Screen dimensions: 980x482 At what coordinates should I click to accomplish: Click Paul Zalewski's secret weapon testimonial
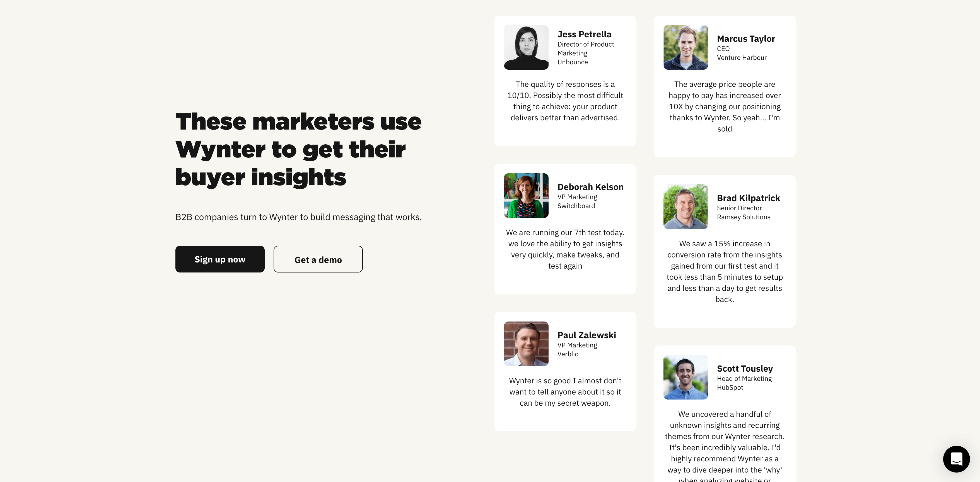(565, 392)
